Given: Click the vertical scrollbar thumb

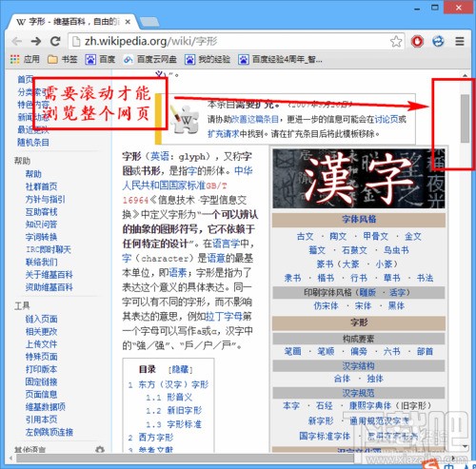Looking at the screenshot, I should (x=465, y=118).
